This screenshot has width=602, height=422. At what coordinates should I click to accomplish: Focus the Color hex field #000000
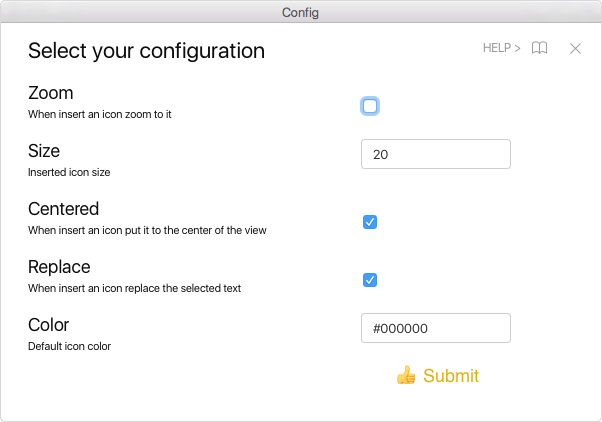[435, 328]
